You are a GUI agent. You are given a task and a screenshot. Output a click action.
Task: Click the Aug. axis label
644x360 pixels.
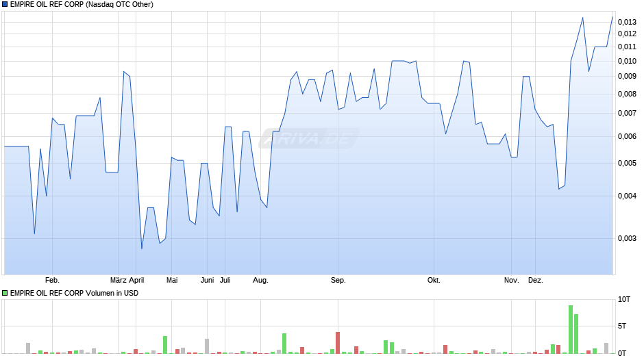[x=260, y=281]
